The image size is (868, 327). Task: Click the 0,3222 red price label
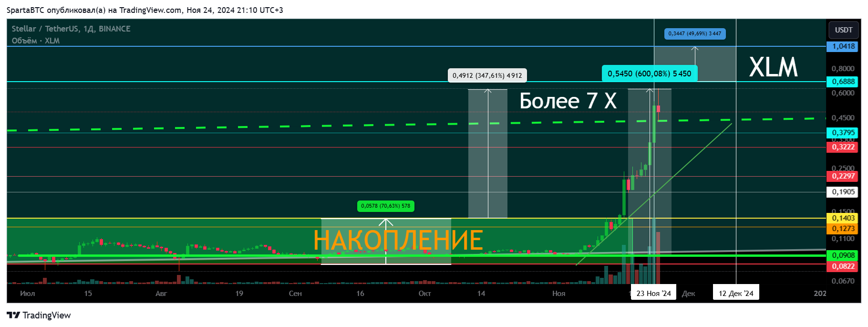click(842, 147)
